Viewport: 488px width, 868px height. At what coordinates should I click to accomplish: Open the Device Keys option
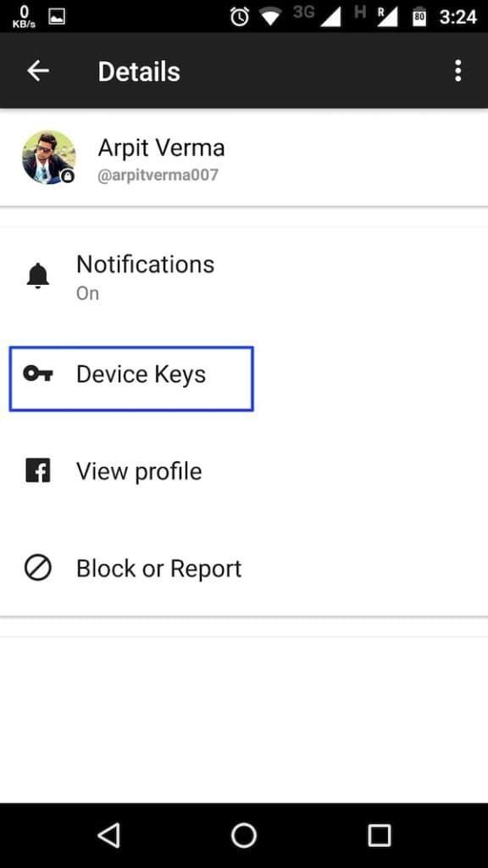[131, 379]
